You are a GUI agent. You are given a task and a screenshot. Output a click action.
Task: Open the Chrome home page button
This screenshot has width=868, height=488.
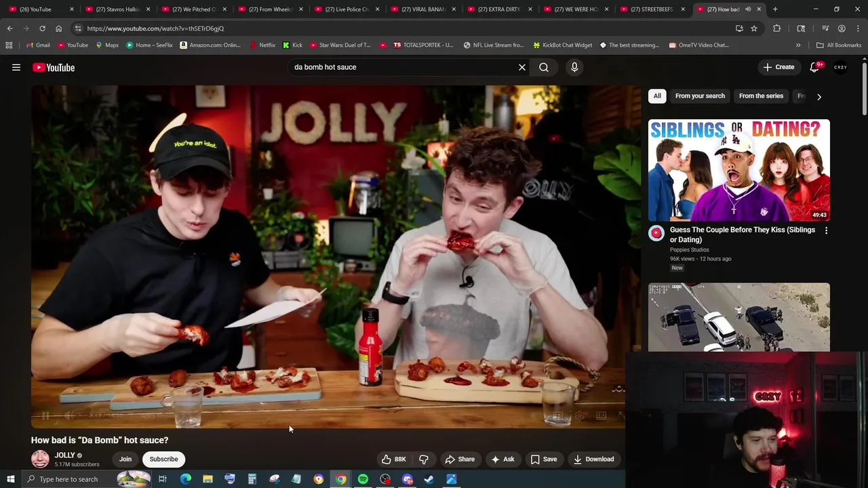tap(58, 28)
